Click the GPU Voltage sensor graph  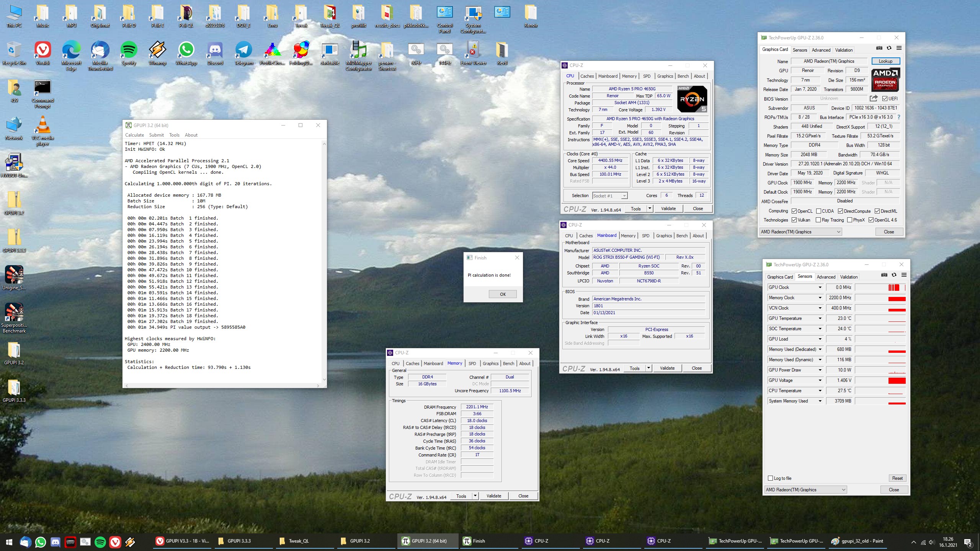pyautogui.click(x=880, y=380)
